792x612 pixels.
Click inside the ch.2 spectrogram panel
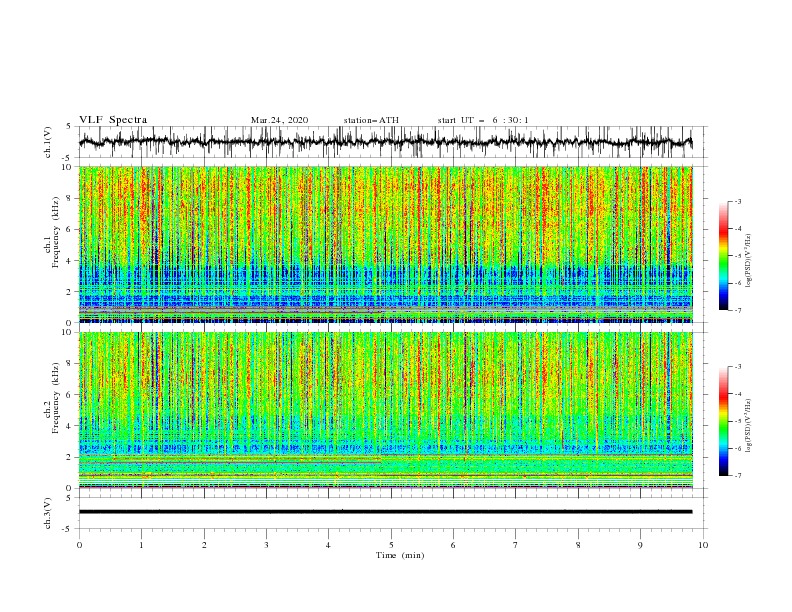tap(385, 410)
